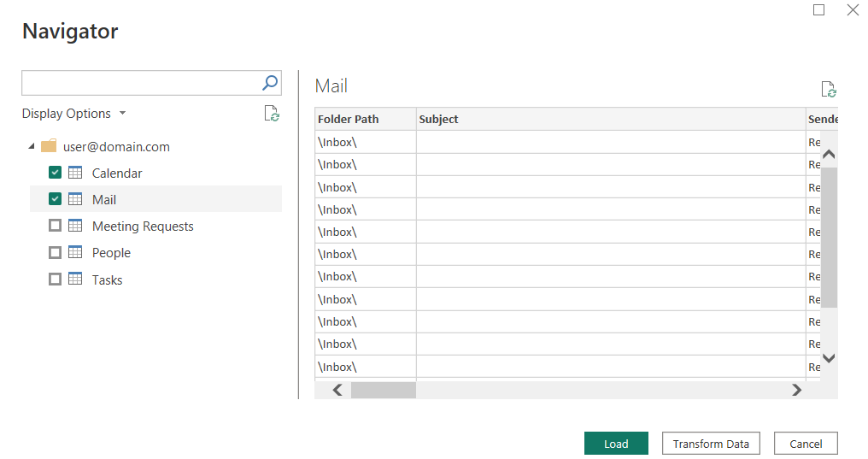The image size is (868, 459).
Task: Click the People table icon
Action: point(75,252)
